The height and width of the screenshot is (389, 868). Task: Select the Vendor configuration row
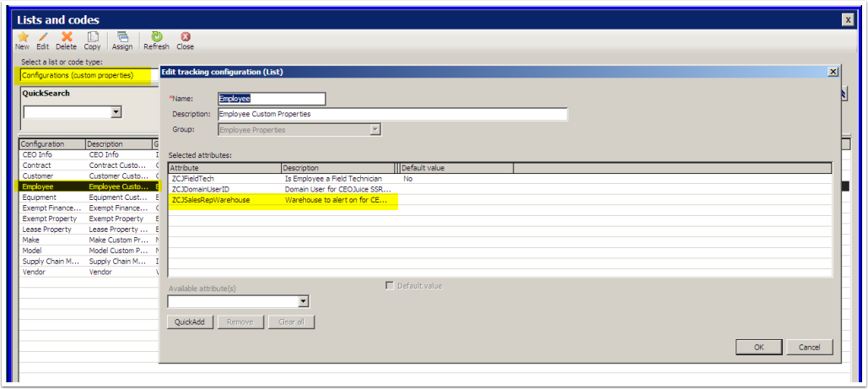89,272
